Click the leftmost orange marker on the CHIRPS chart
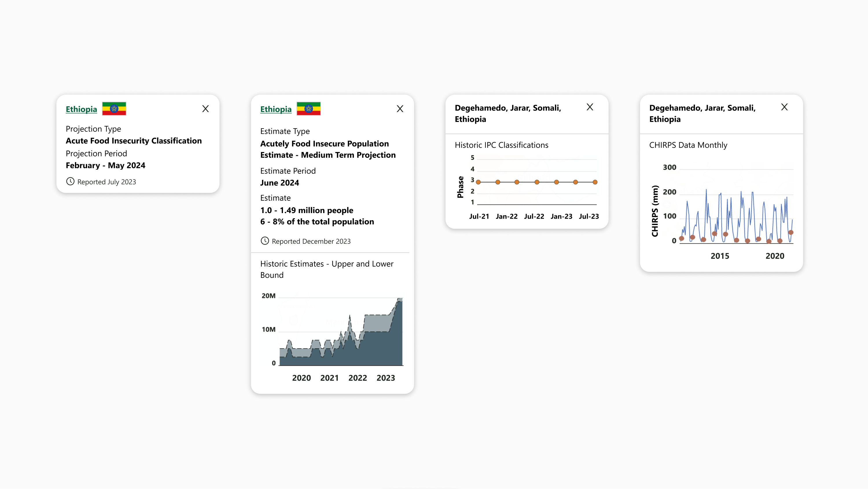 point(681,239)
